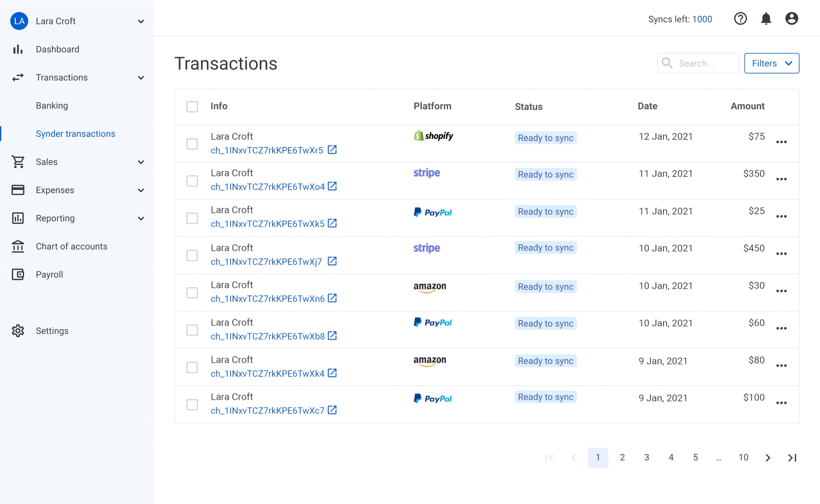Image resolution: width=820 pixels, height=504 pixels.
Task: Open the Filters dropdown
Action: coord(771,63)
